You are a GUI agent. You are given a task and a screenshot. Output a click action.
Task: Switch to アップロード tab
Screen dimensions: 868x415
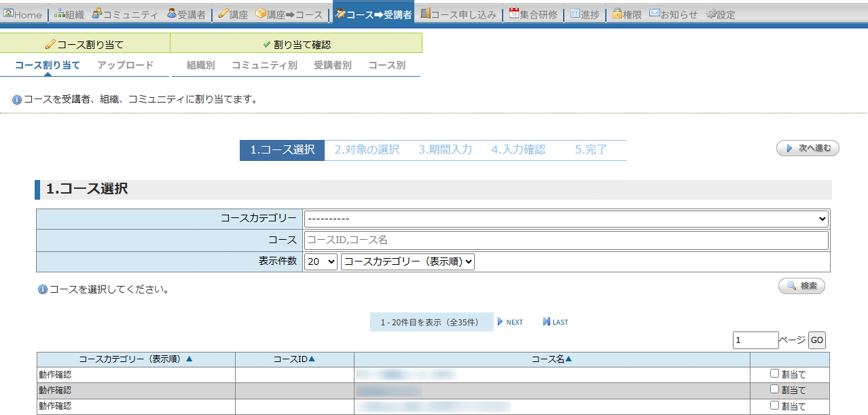[x=125, y=65]
